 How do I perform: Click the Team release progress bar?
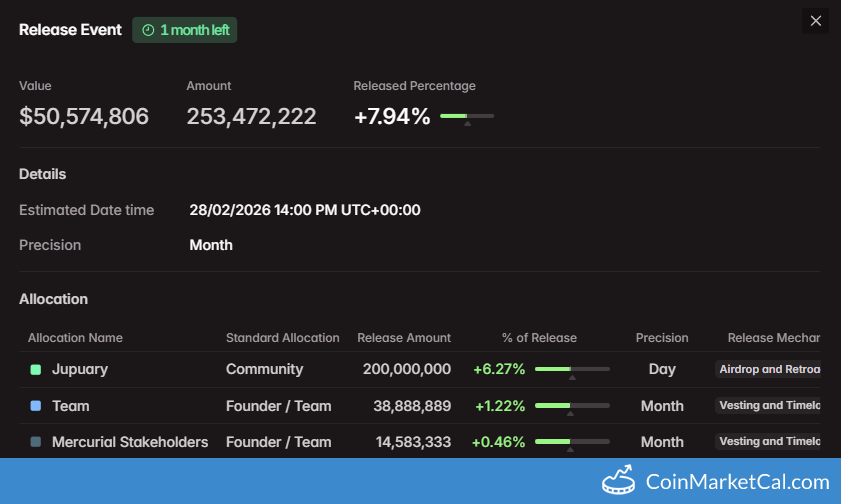tap(572, 406)
